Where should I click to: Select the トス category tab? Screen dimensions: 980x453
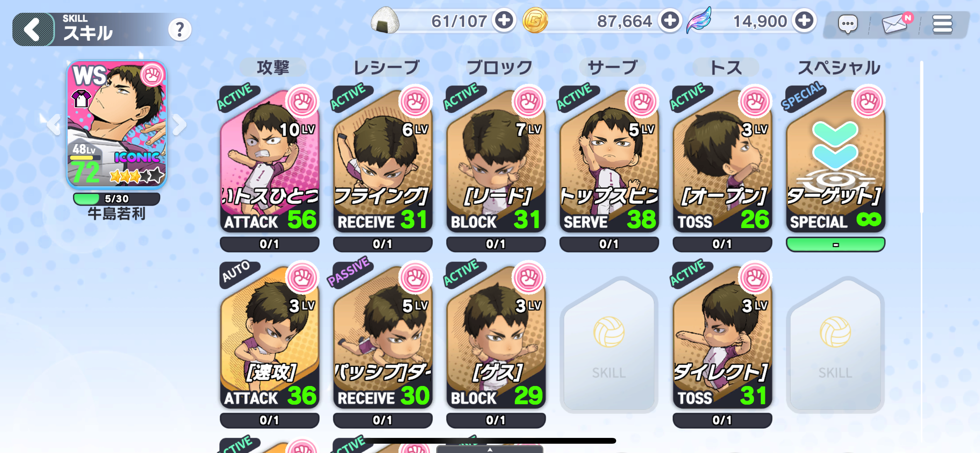[726, 67]
